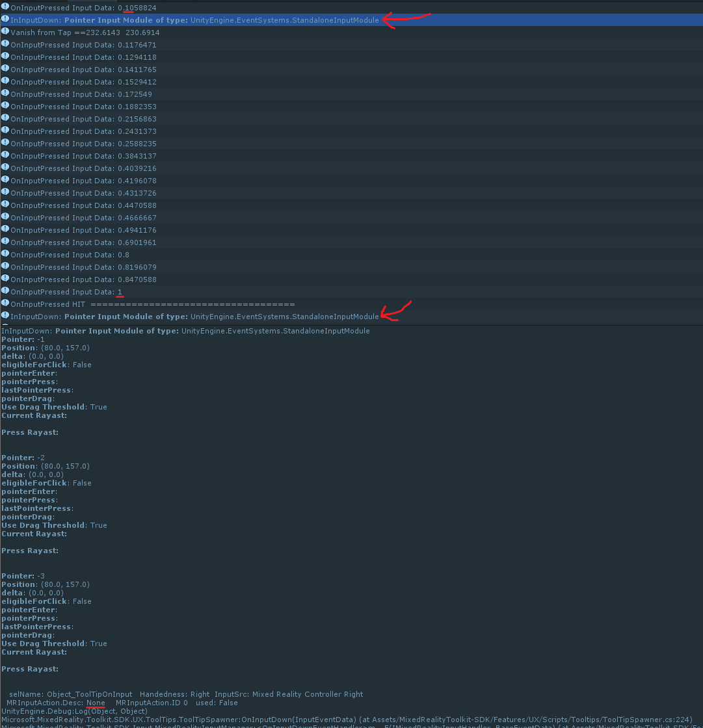Click info icon of the 0.8470588 log entry
Image resolution: width=703 pixels, height=728 pixels.
pyautogui.click(x=5, y=279)
